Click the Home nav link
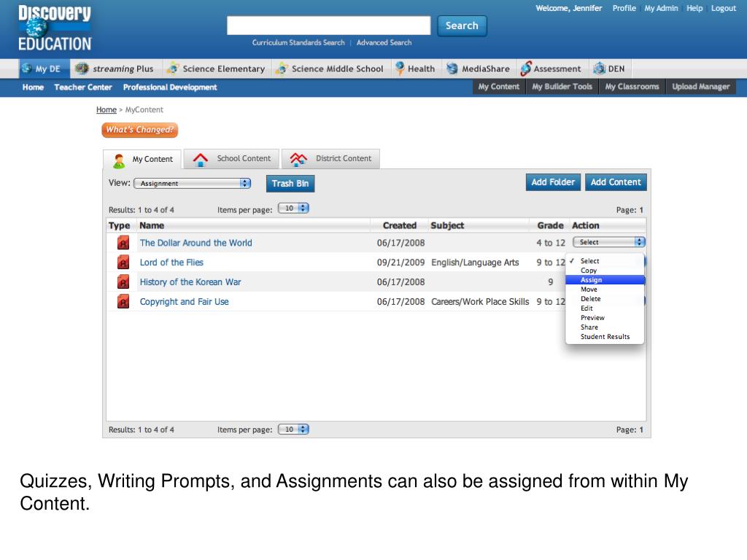The image size is (747, 560). click(33, 87)
